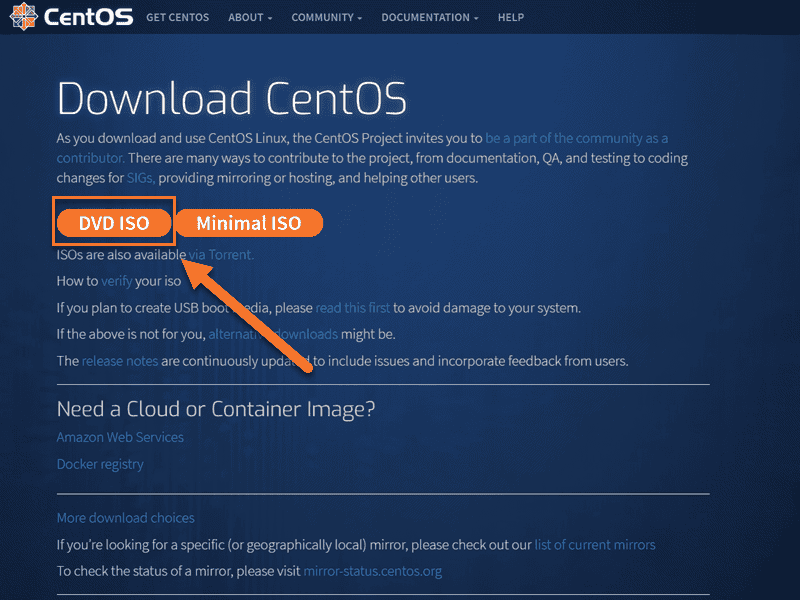The image size is (800, 600).
Task: Visit the mirror-status.centos.org link
Action: [372, 571]
